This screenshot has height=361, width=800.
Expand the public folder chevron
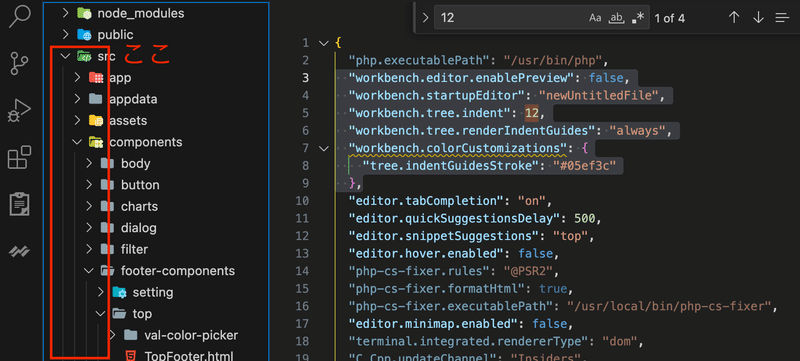coord(65,34)
